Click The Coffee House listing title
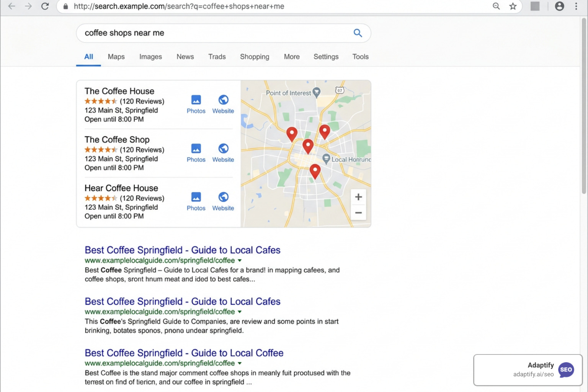 pyautogui.click(x=119, y=91)
